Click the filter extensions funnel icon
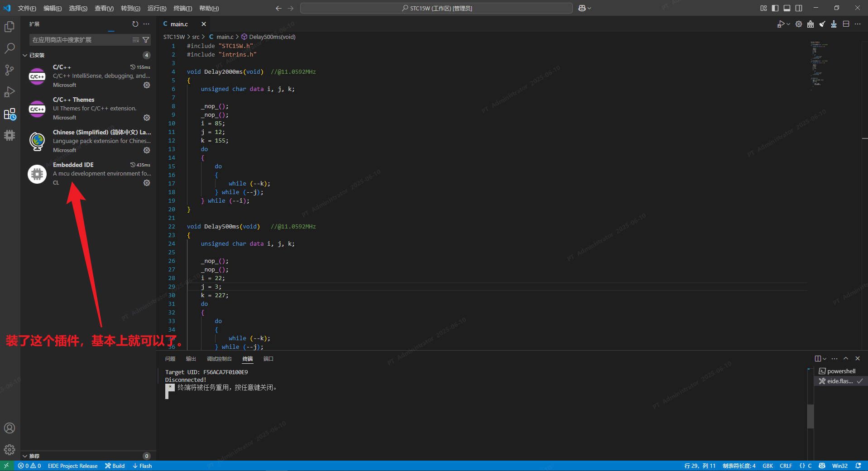 (x=146, y=40)
